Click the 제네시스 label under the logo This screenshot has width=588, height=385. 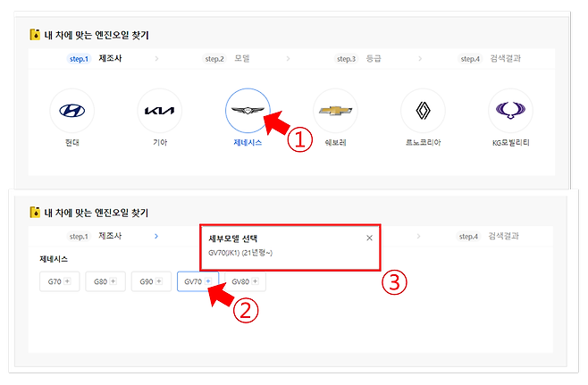248,142
